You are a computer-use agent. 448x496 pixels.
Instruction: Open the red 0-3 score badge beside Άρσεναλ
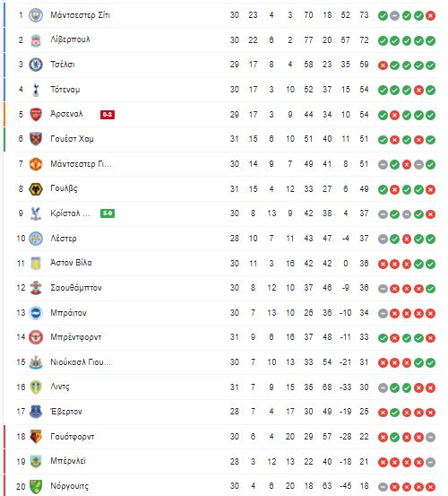[x=108, y=115]
